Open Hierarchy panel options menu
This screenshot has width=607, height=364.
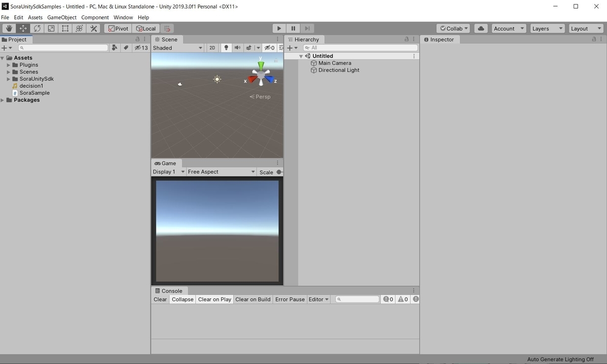point(414,39)
